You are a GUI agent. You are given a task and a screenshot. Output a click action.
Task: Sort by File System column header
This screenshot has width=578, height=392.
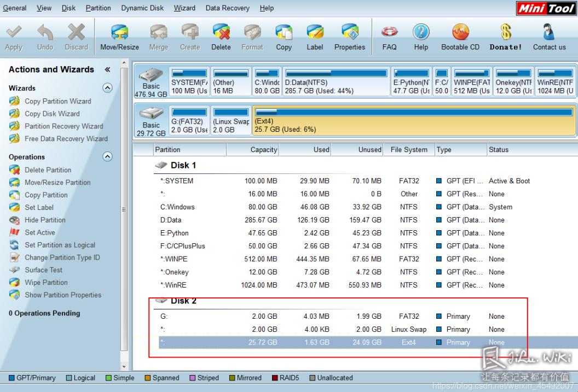(409, 149)
